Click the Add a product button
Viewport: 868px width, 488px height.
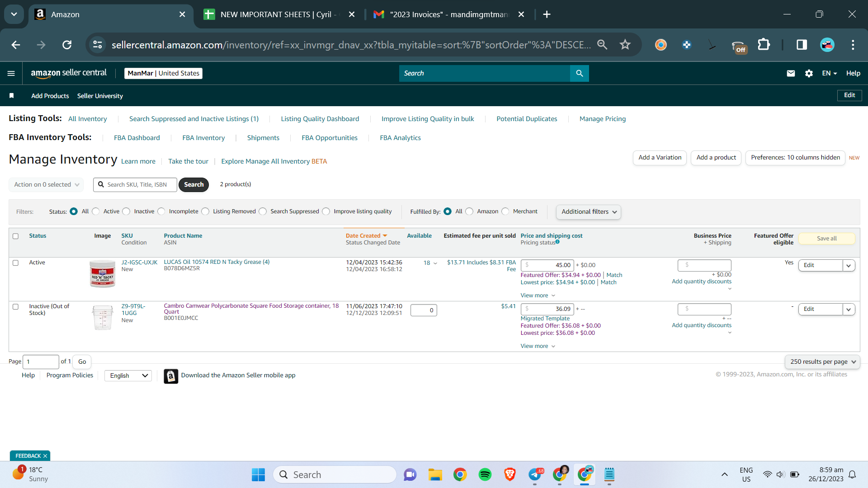tap(716, 158)
